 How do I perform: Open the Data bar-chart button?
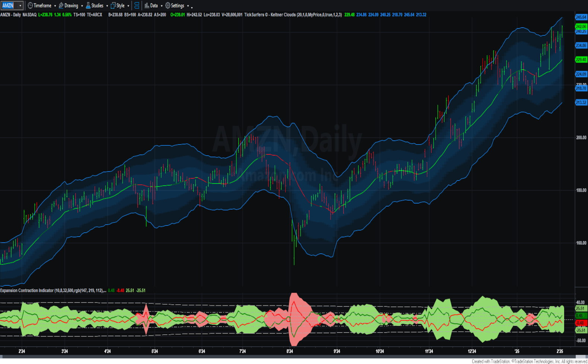coord(151,6)
